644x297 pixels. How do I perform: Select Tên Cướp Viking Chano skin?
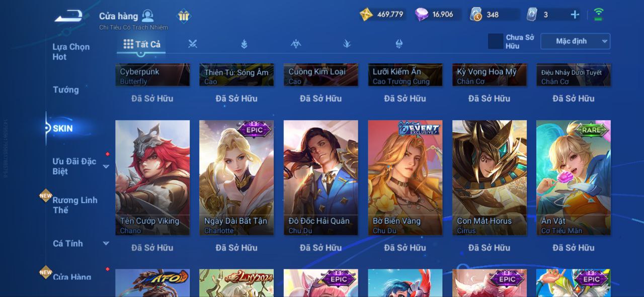[x=152, y=177]
